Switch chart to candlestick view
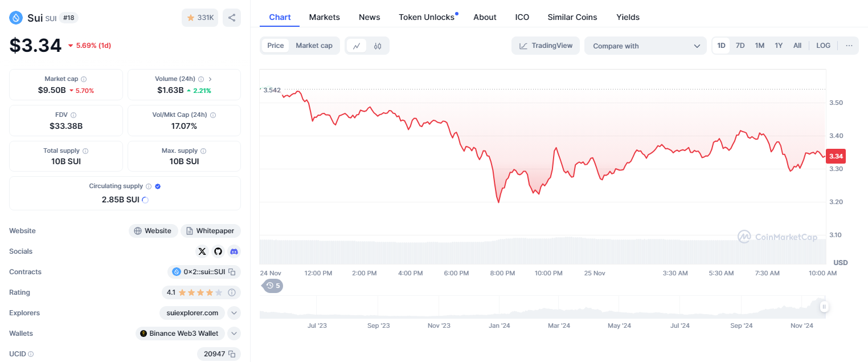 point(377,46)
